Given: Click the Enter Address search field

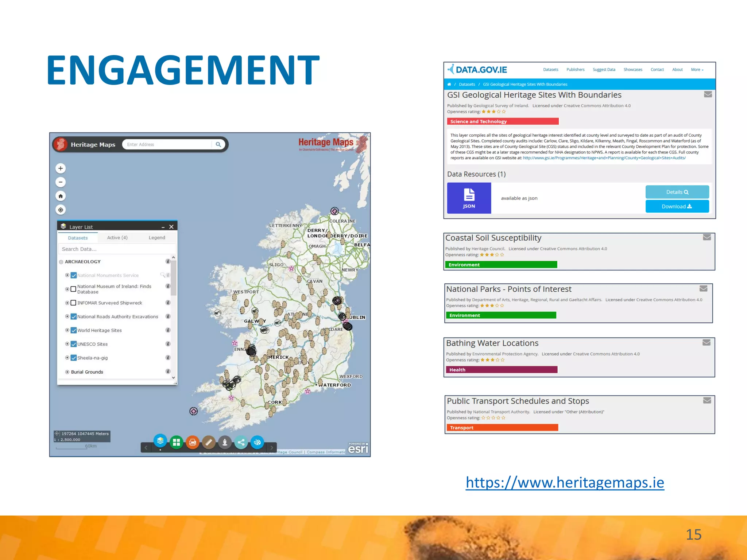Looking at the screenshot, I should [x=168, y=144].
